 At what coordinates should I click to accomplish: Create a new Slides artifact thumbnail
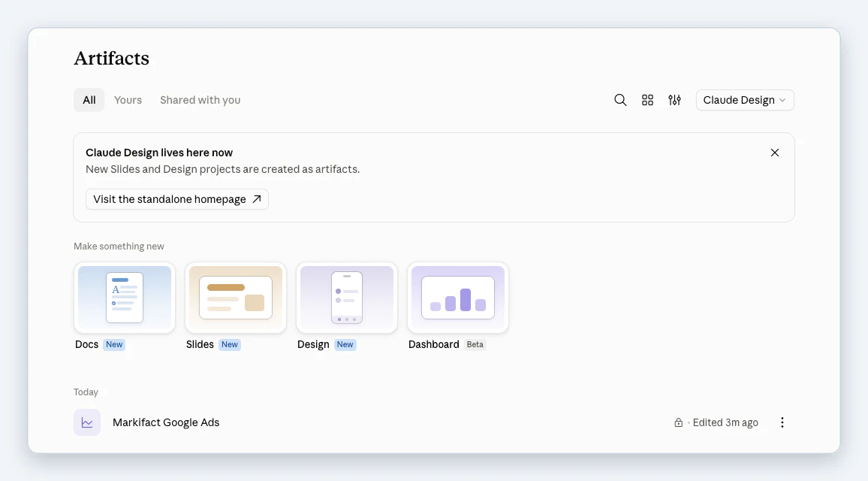tap(236, 298)
